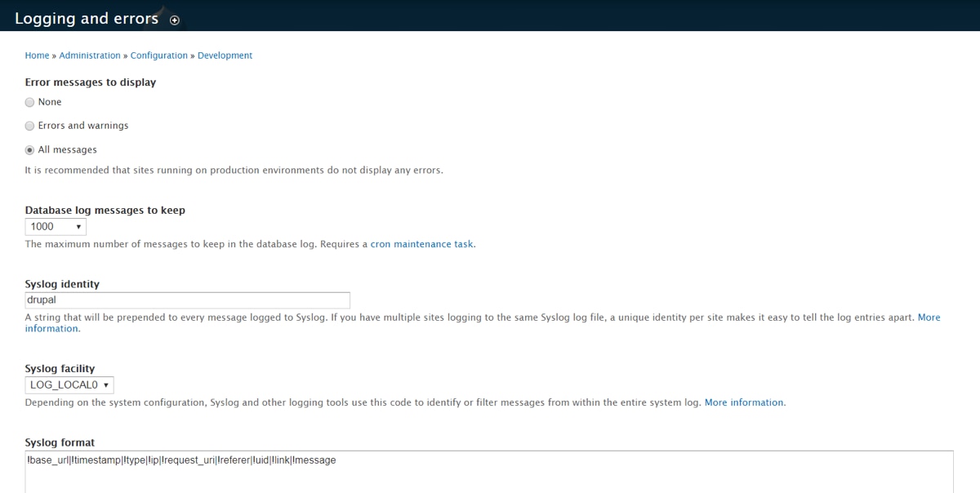Image resolution: width=980 pixels, height=493 pixels.
Task: Select the All messages radio button
Action: point(30,150)
